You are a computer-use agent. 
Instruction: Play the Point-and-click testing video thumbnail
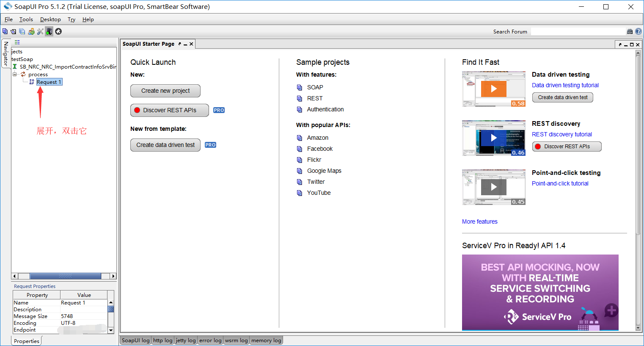[x=494, y=187]
